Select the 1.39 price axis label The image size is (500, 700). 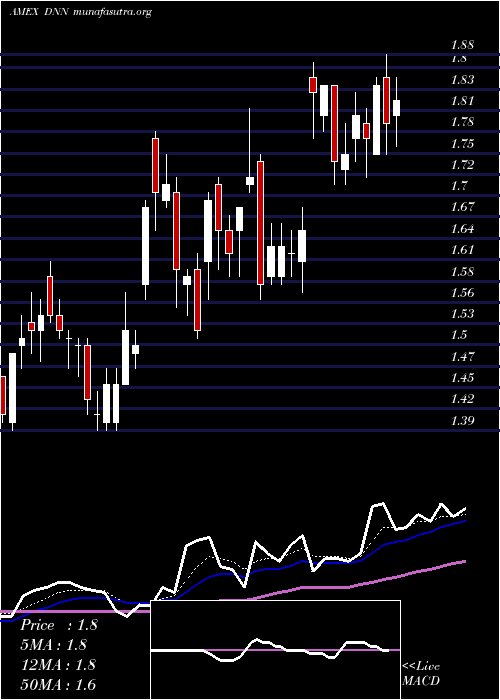(x=462, y=421)
